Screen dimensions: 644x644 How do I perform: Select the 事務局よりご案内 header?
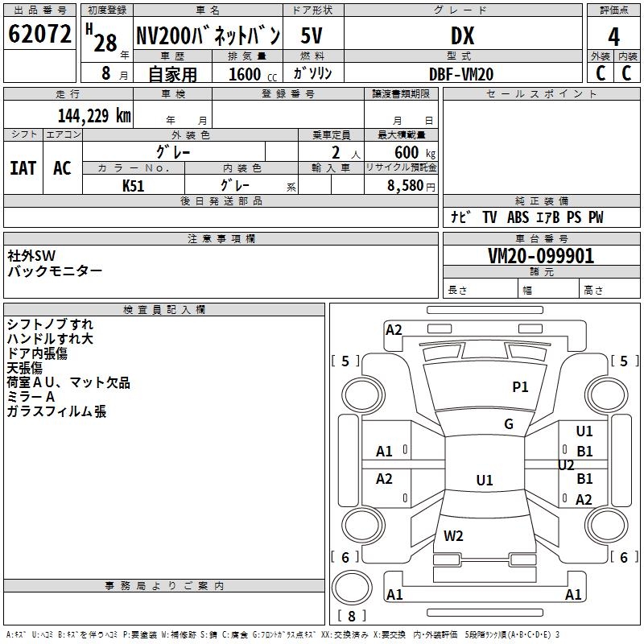[x=164, y=586]
